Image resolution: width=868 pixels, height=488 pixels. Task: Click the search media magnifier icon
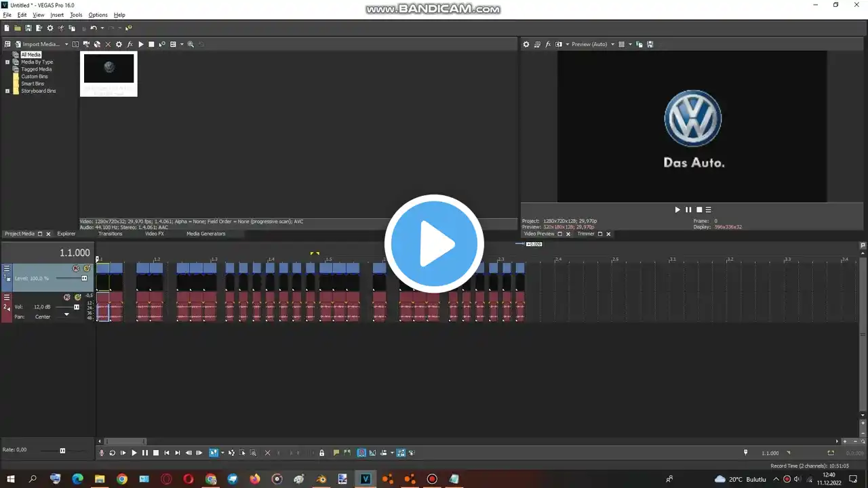pos(191,44)
